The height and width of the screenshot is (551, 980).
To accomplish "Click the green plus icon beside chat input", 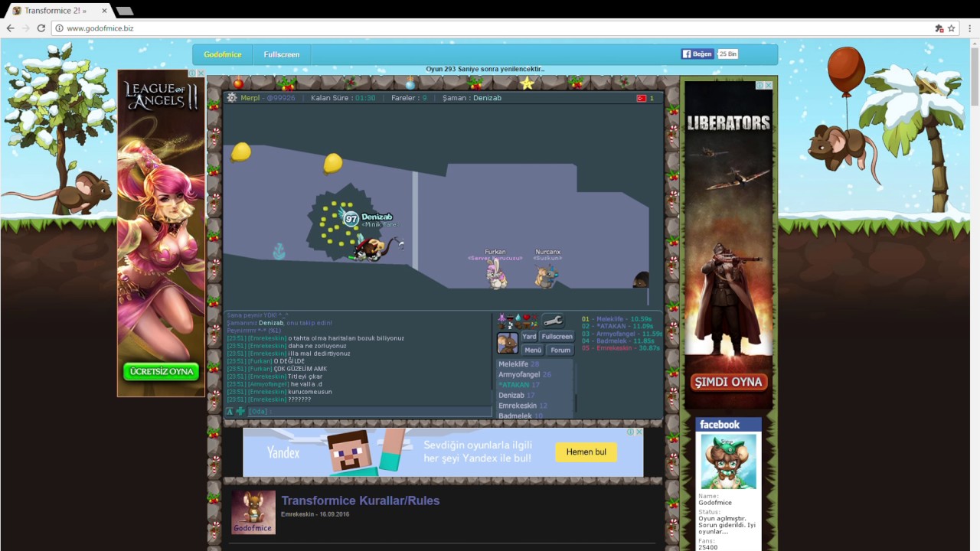I will pyautogui.click(x=240, y=411).
